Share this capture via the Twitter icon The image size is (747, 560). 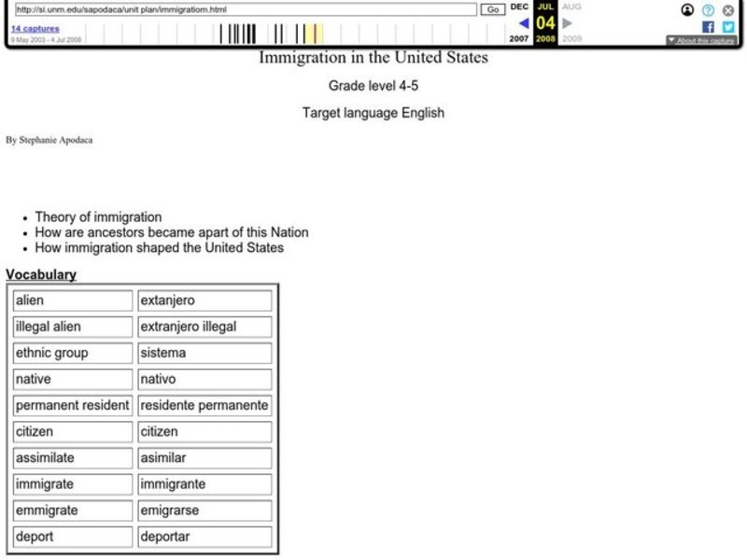pos(728,26)
